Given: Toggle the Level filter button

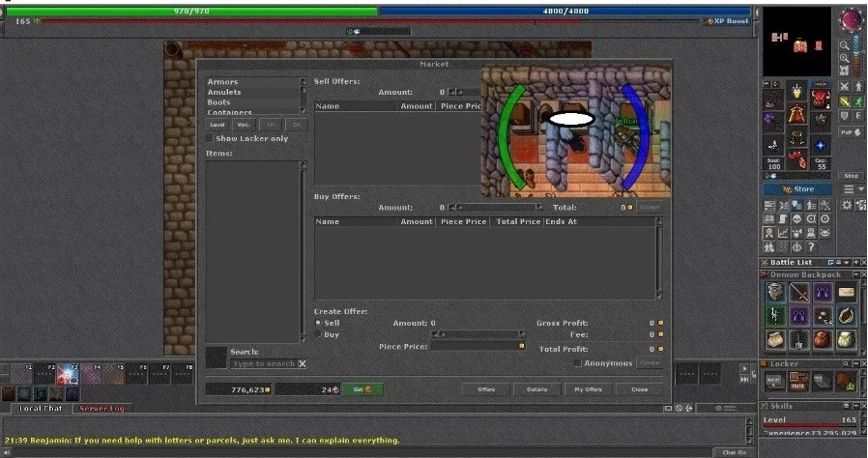Looking at the screenshot, I should tap(217, 125).
